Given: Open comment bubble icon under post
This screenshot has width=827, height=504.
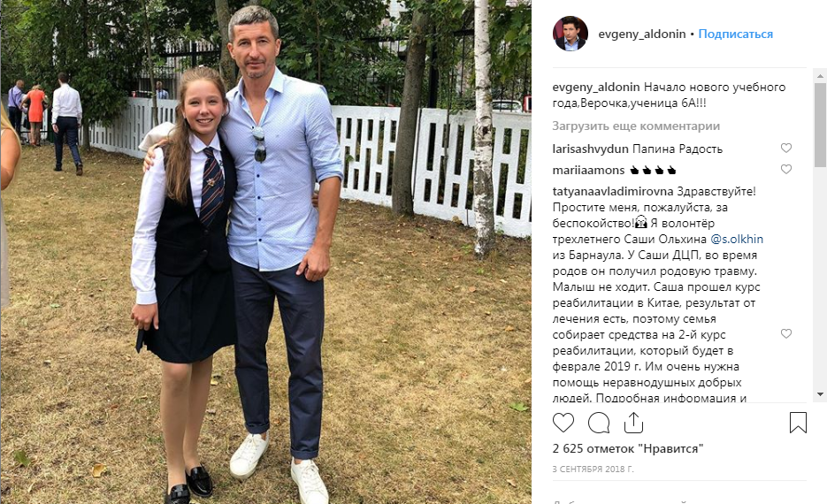Looking at the screenshot, I should [599, 423].
